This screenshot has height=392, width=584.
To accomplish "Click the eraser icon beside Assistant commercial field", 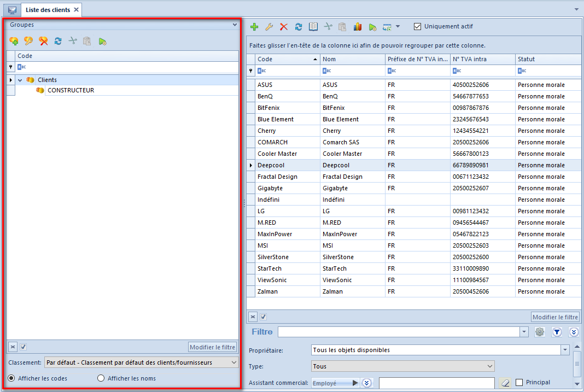I will click(x=505, y=382).
